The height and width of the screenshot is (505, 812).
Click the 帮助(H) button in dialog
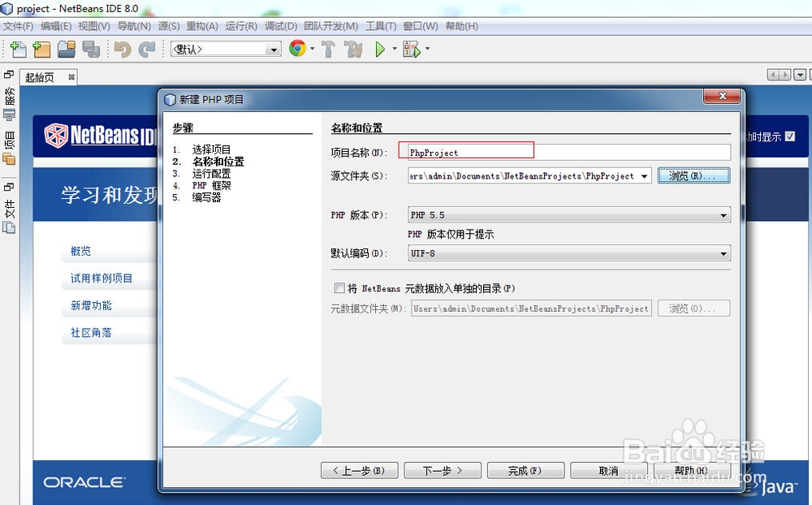pyautogui.click(x=692, y=470)
